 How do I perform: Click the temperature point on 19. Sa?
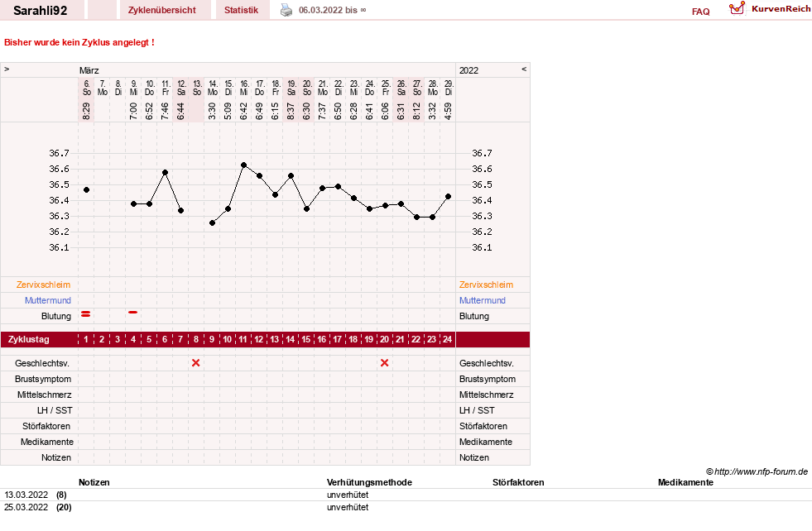291,176
